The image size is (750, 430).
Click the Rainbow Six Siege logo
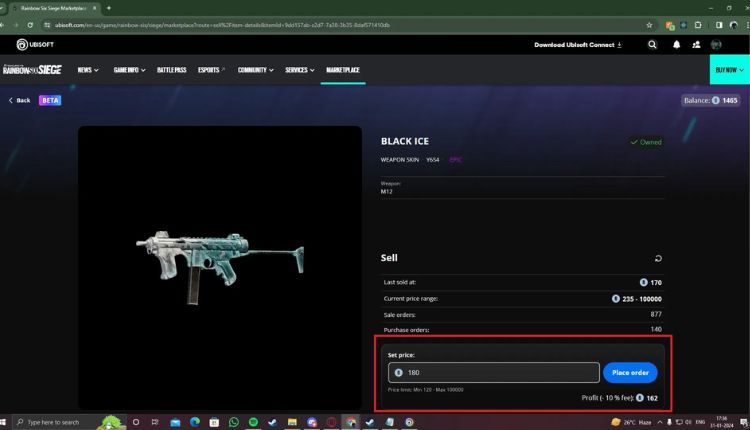[32, 70]
